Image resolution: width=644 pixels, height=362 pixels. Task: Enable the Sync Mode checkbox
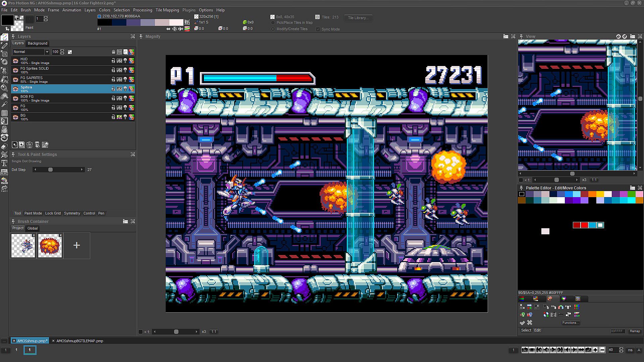click(318, 29)
